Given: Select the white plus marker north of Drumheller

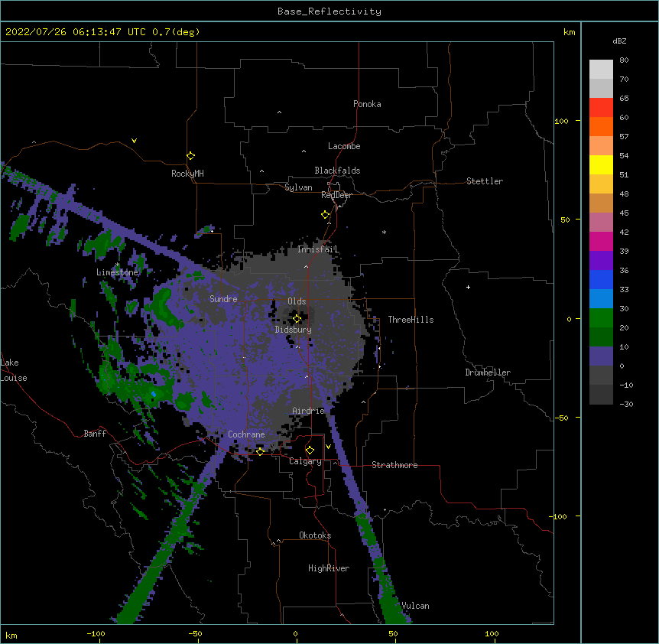Looking at the screenshot, I should [x=468, y=287].
